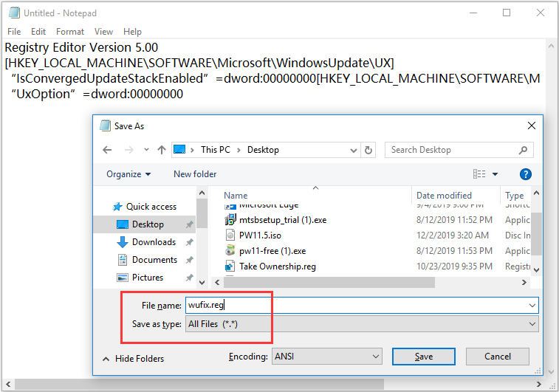
Task: Click Notepad horizontal scrollbar right arrow
Action: pos(538,385)
